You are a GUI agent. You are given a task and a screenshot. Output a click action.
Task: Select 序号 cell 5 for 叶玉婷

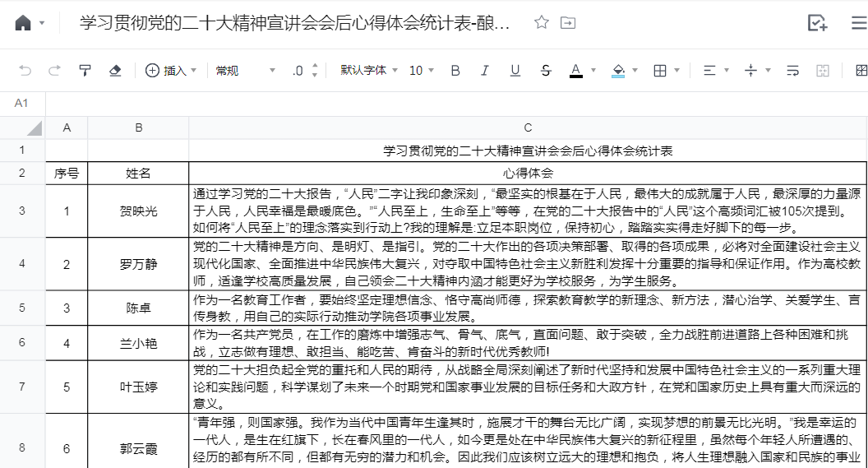pos(67,387)
